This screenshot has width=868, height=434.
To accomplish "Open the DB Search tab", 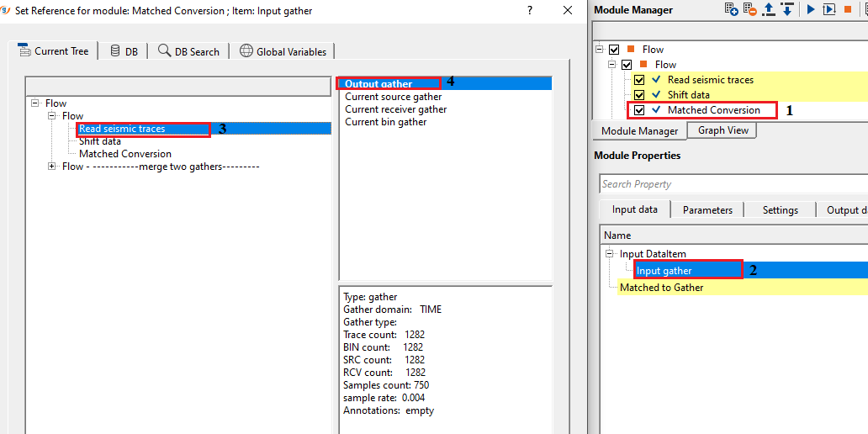I will 188,51.
